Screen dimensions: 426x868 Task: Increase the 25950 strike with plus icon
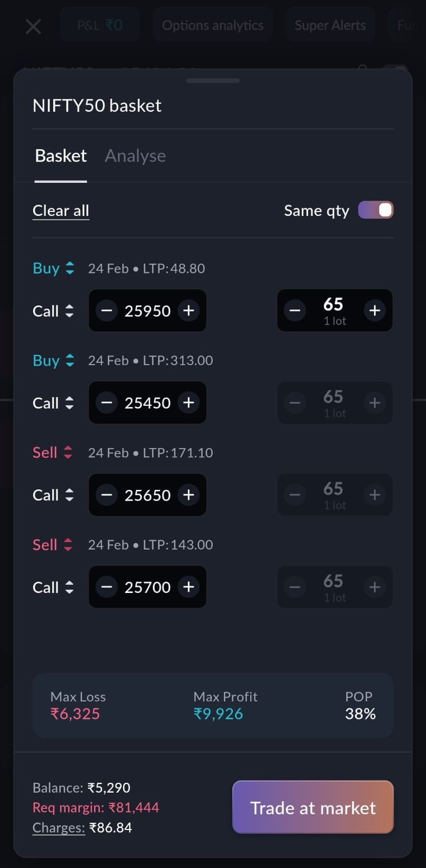click(x=189, y=311)
